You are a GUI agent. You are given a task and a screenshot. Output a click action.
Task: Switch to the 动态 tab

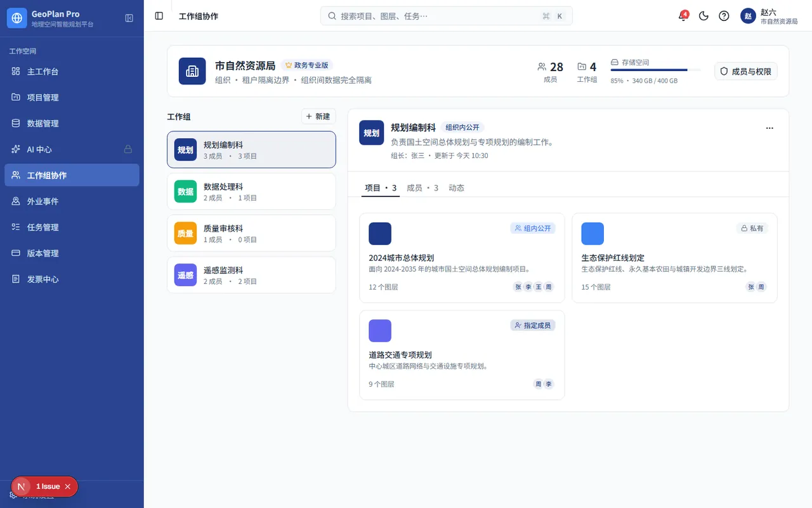click(x=456, y=188)
